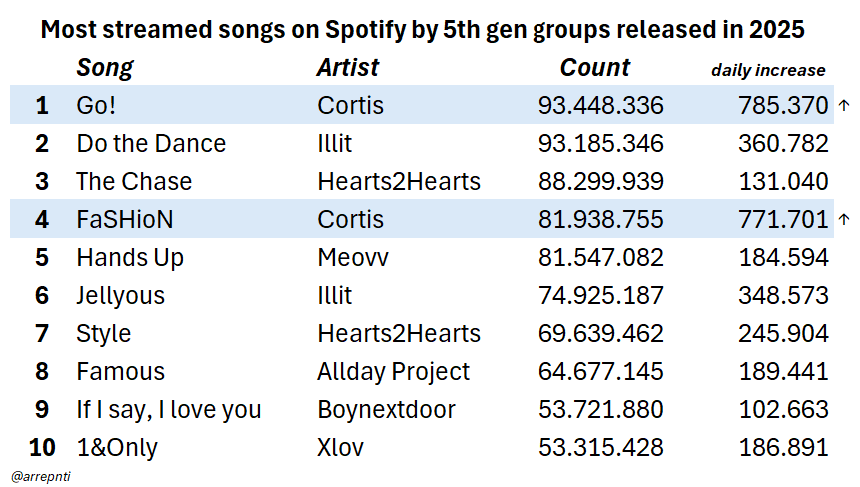Viewport: 860px width, 487px height.
Task: Click the Boynextdoor artist name
Action: 386,409
